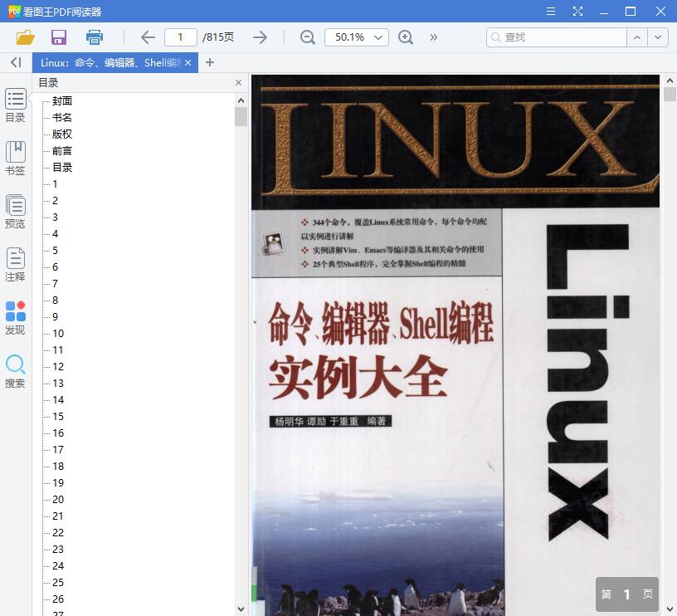Jump to outline entry 1

(55, 184)
